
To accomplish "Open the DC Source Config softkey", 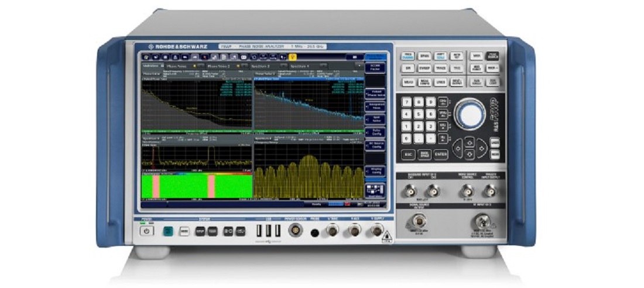I will (x=375, y=145).
